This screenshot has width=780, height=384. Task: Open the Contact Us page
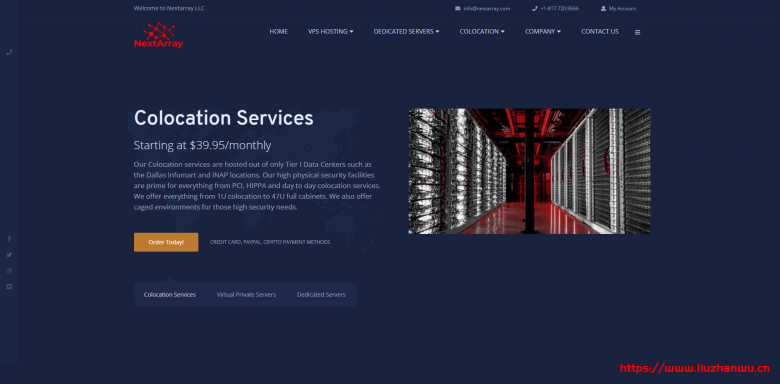[x=600, y=31]
